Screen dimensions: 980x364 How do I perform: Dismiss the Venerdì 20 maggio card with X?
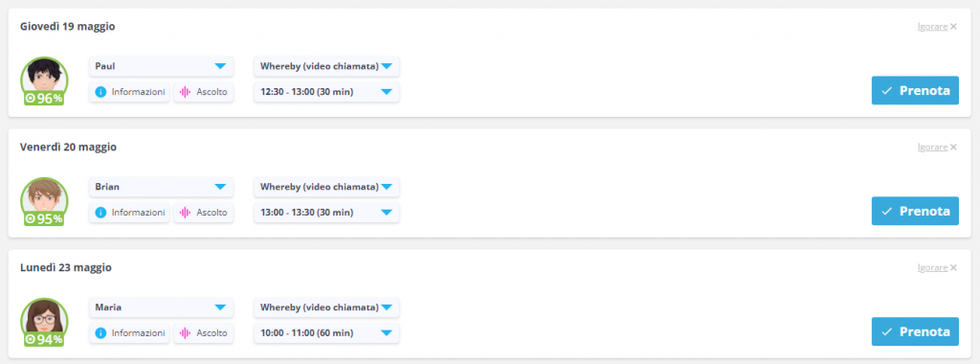pos(953,147)
